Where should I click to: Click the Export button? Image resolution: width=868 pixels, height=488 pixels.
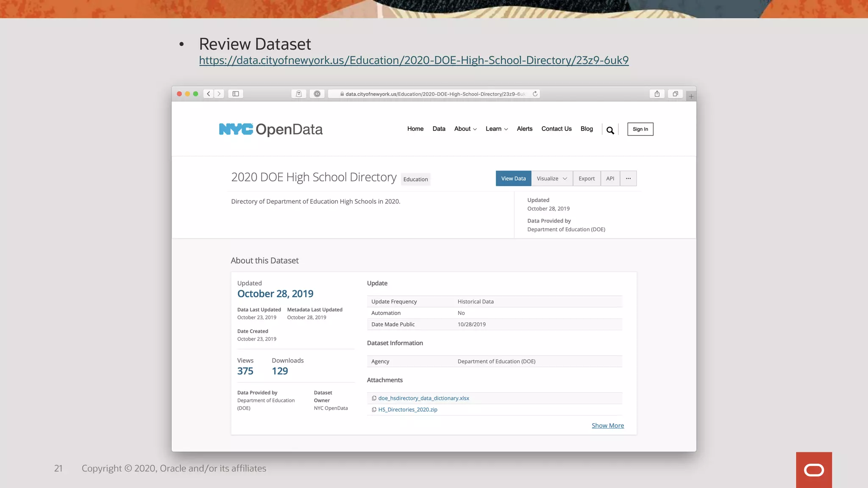click(587, 178)
